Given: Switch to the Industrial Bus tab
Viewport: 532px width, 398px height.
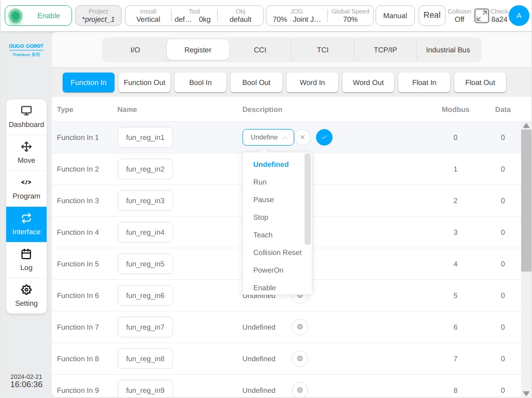Looking at the screenshot, I should click(x=448, y=50).
